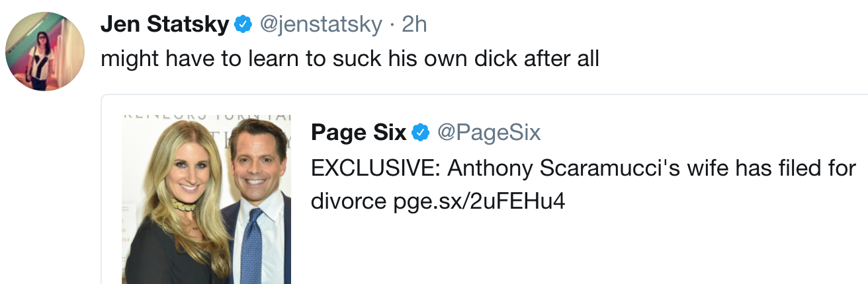Click the blonde woman in the photo
Image resolution: width=868 pixels, height=284 pixels.
coord(173,198)
